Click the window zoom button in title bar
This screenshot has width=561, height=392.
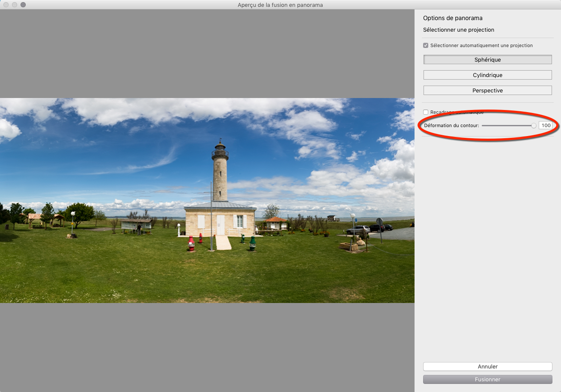[x=23, y=5]
